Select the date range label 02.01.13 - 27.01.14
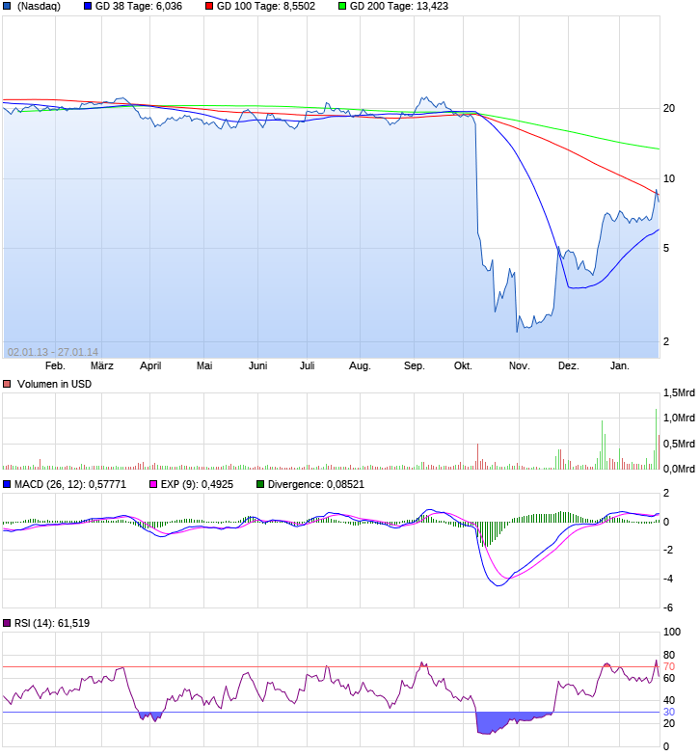 [x=53, y=353]
